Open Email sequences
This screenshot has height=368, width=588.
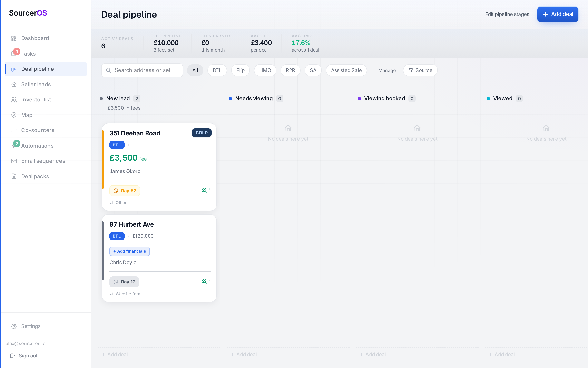(x=46, y=161)
